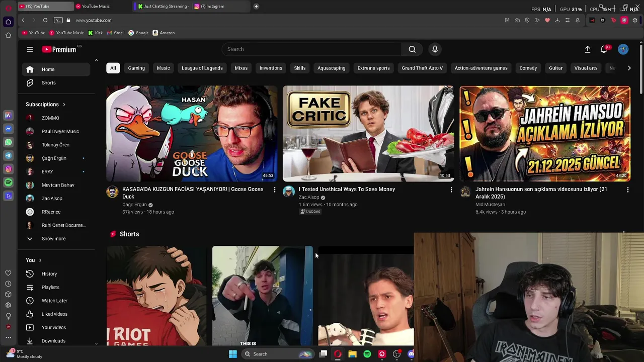Open Easy Setup sliders icon in toolbar

[x=568, y=20]
